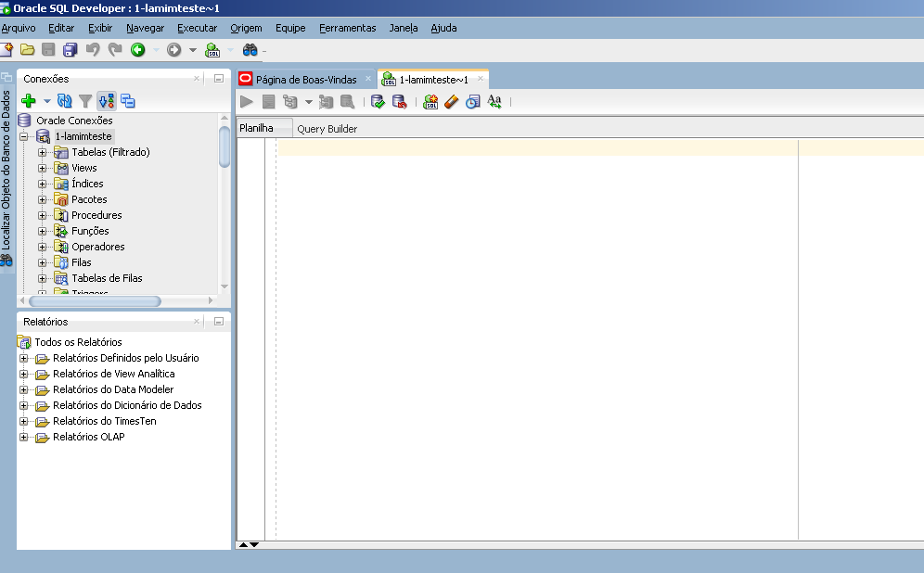Viewport: 924px width, 573px height.
Task: Toggle the Apply Filter sort icon in Conexões
Action: pyautogui.click(x=107, y=101)
